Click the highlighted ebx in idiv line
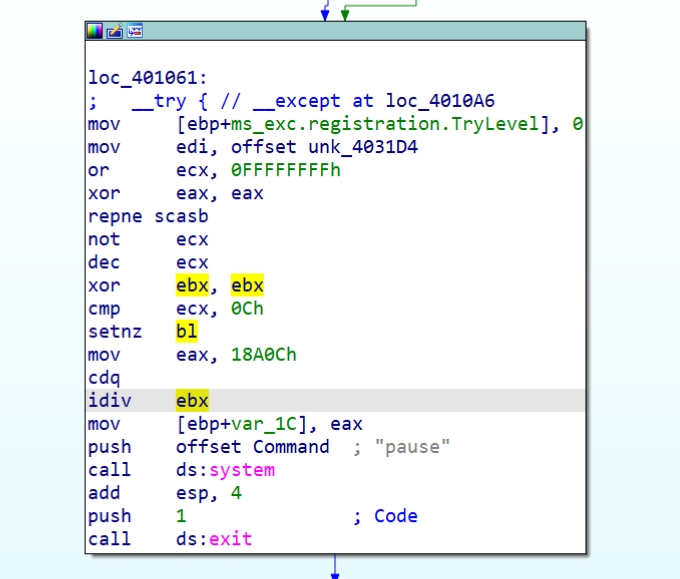Viewport: 680px width, 579px height. click(192, 401)
